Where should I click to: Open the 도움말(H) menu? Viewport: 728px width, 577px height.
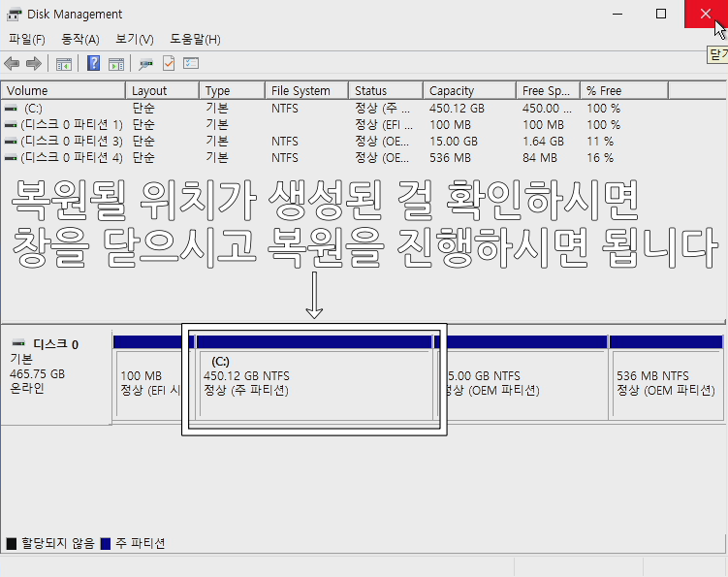click(195, 39)
